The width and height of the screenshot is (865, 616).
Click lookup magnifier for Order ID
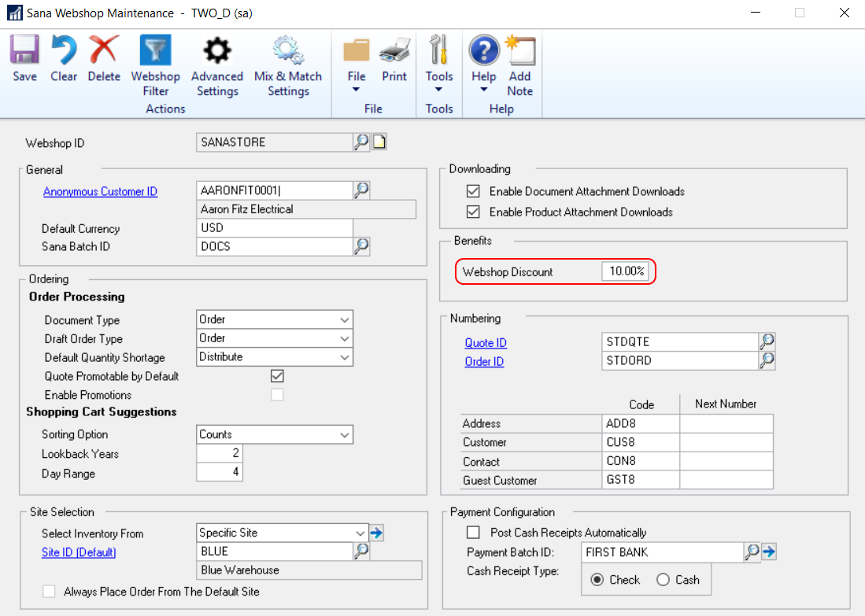click(767, 360)
